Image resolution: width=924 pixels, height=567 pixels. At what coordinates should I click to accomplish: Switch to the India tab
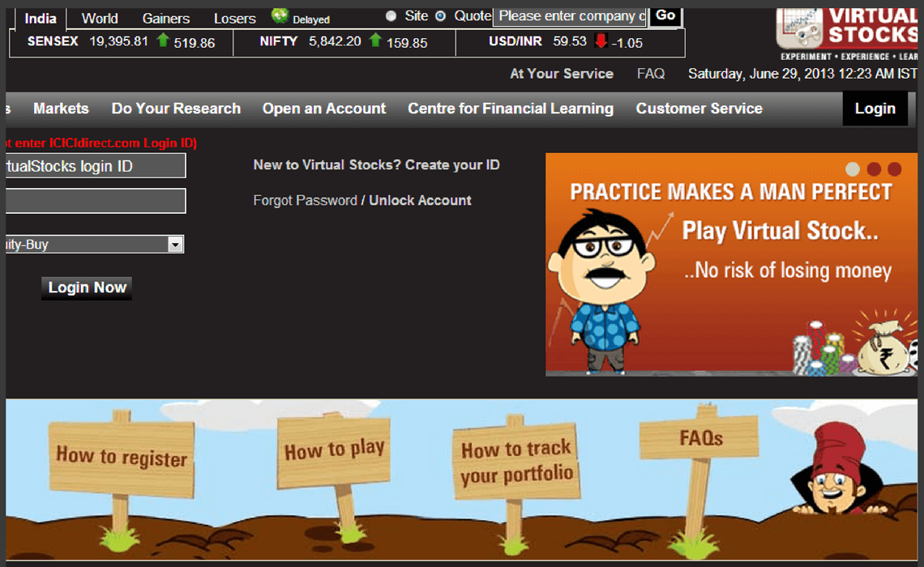point(40,19)
